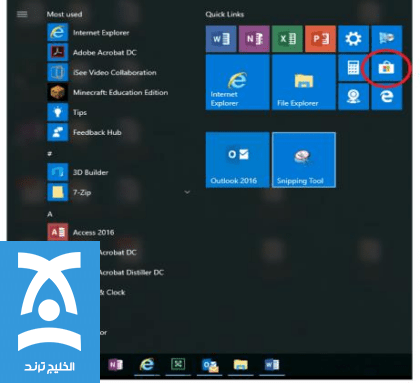
Task: Open the hamburger menu in Start
Action: point(22,14)
